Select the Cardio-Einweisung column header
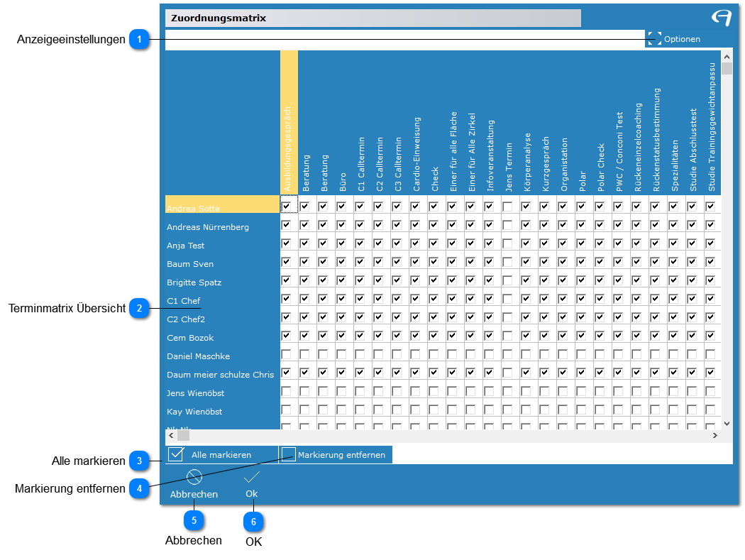Image resolution: width=745 pixels, height=560 pixels. coord(417,123)
